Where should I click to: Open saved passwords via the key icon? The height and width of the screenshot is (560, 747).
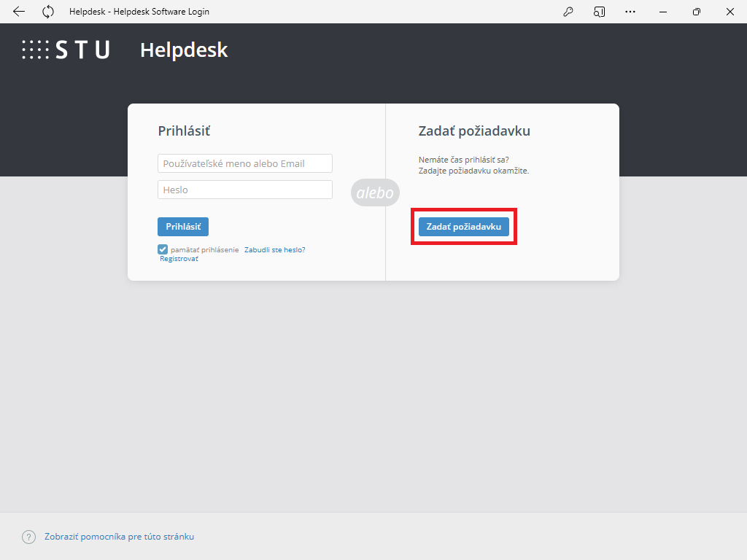tap(568, 12)
